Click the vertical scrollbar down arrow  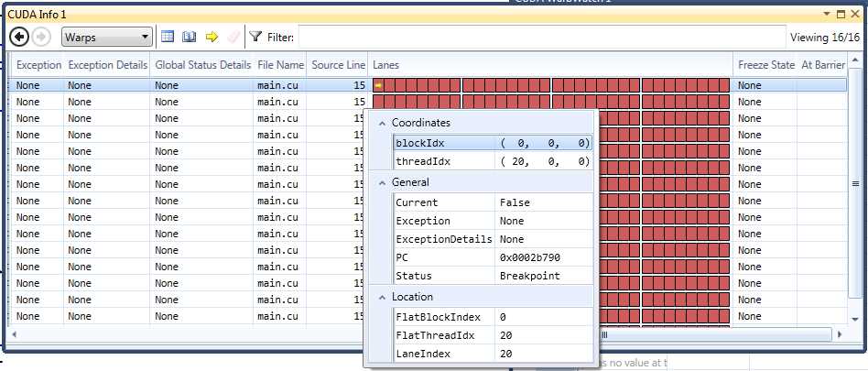click(x=855, y=319)
